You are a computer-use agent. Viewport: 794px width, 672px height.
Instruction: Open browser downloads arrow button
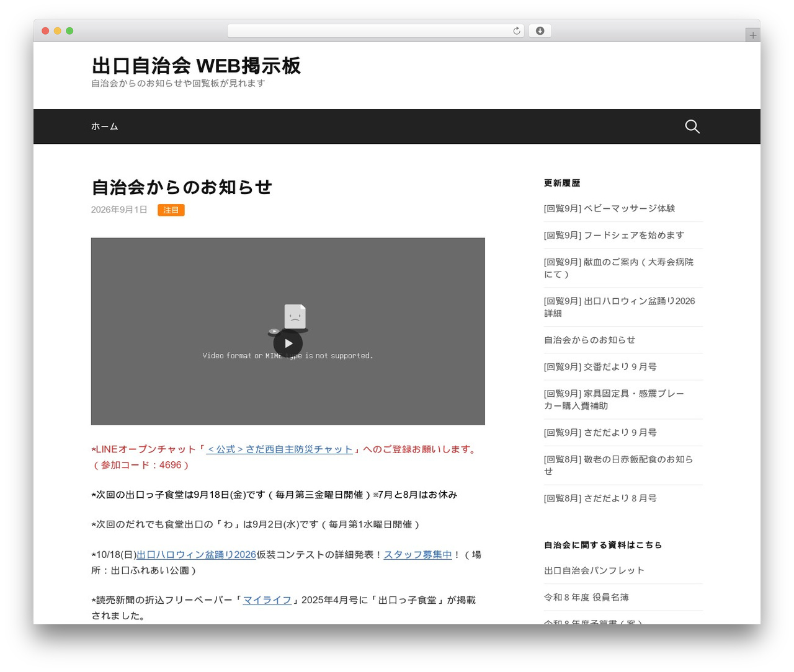coord(540,31)
